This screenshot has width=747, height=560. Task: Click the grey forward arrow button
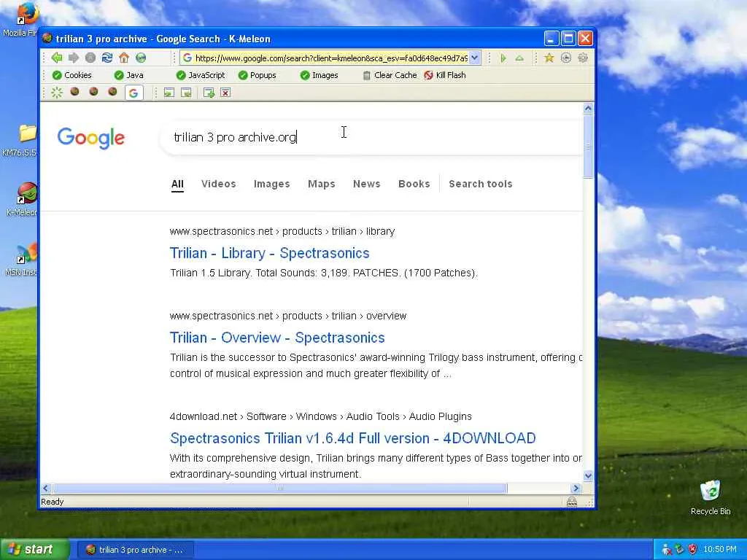(x=74, y=58)
